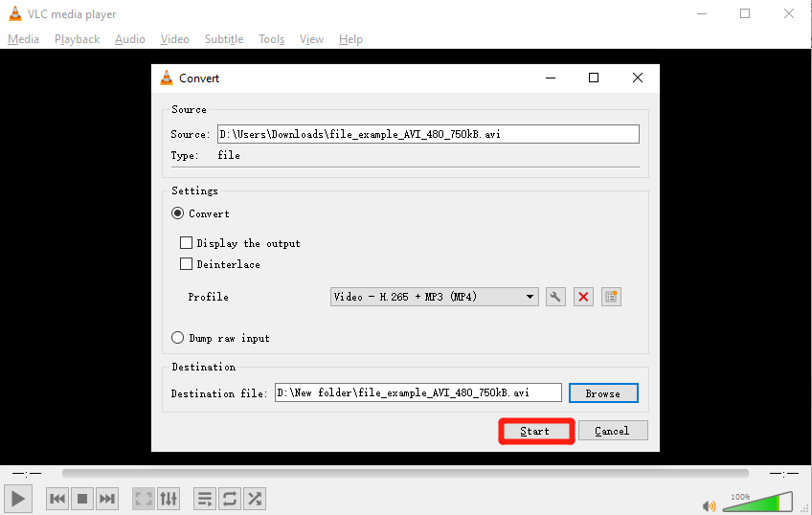Select the Dump raw input option
The image size is (812, 515).
point(178,338)
